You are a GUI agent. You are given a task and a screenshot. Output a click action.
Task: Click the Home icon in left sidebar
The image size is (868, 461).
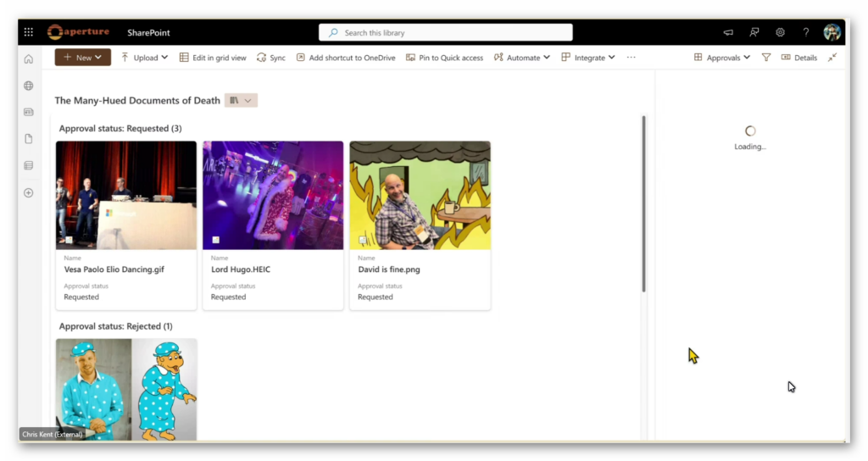coord(28,59)
